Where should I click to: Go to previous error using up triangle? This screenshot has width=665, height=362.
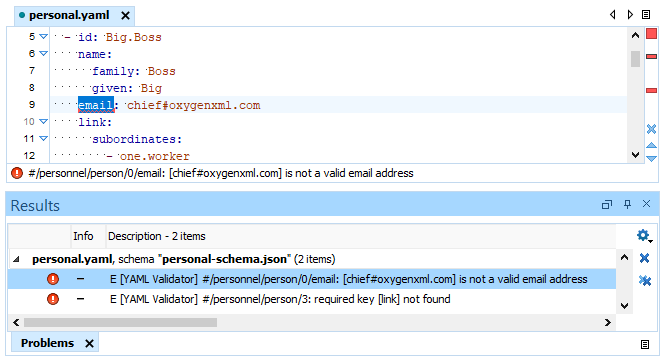(x=651, y=145)
